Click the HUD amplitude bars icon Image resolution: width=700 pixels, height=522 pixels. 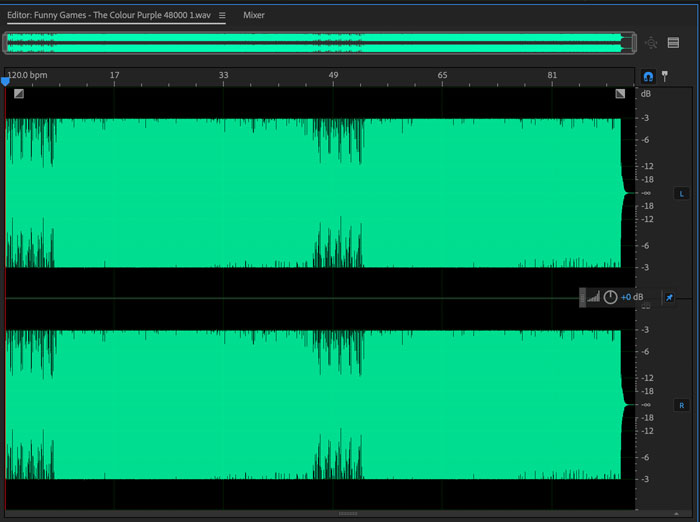(x=593, y=297)
